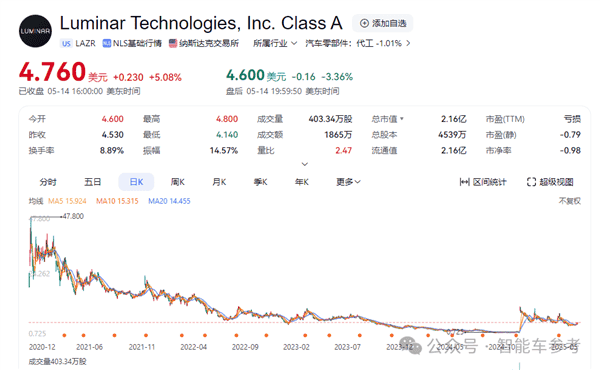
Task: Open 汽车零部件 industry arrow link
Action: pos(408,43)
